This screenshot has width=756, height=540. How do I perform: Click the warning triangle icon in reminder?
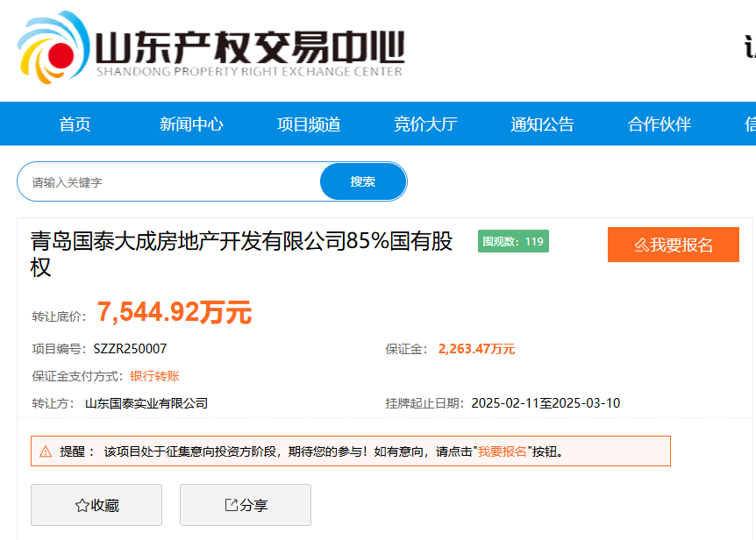(x=46, y=451)
